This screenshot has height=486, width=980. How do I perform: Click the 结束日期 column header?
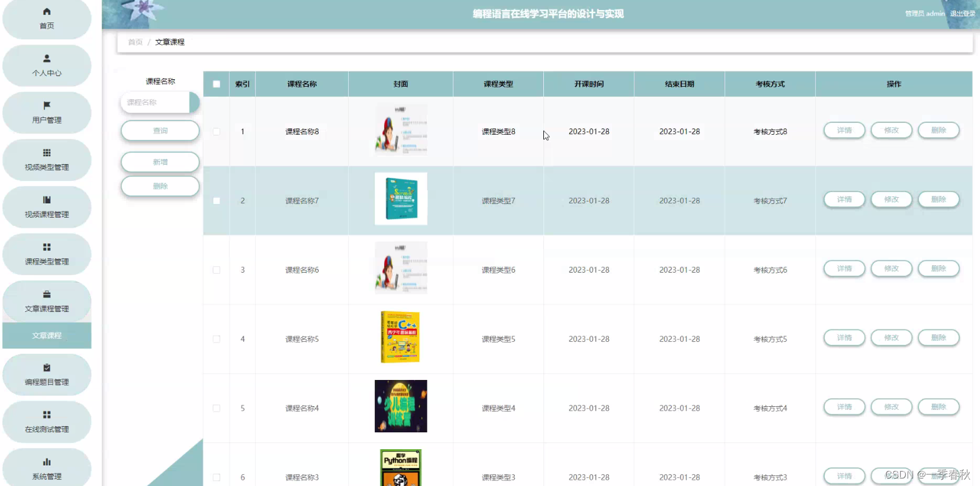pyautogui.click(x=679, y=84)
